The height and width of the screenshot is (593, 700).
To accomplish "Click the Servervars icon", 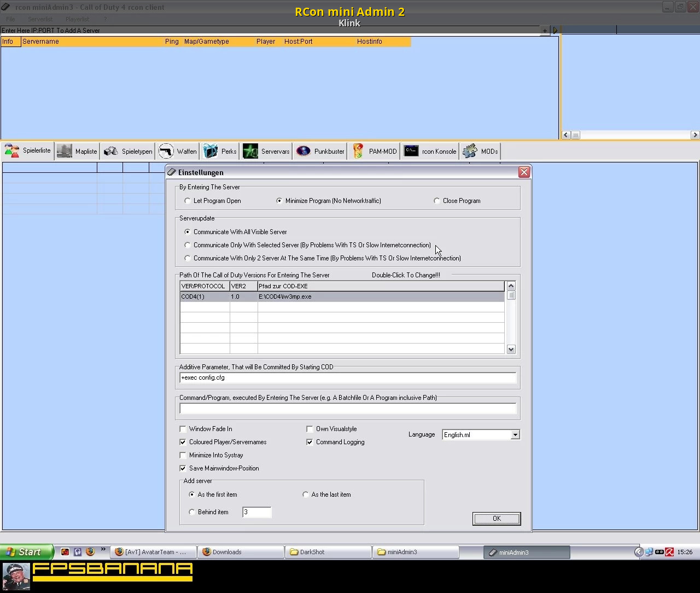I will (x=250, y=152).
